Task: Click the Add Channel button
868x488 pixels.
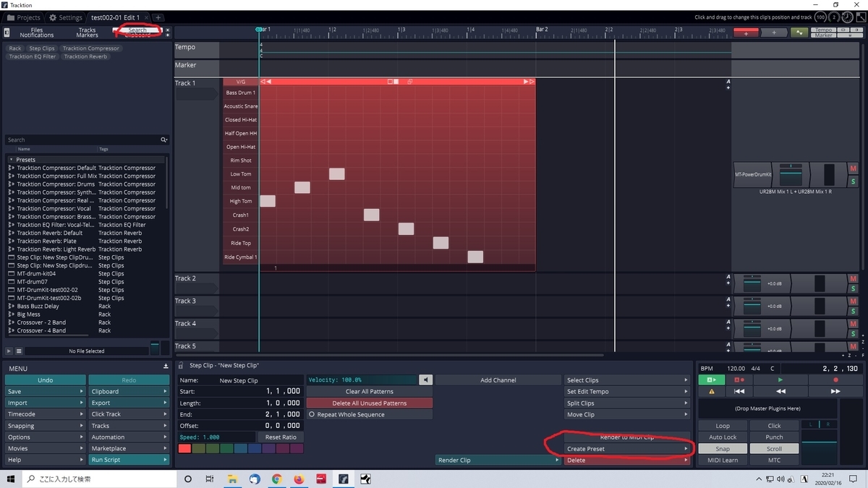Action: 498,380
